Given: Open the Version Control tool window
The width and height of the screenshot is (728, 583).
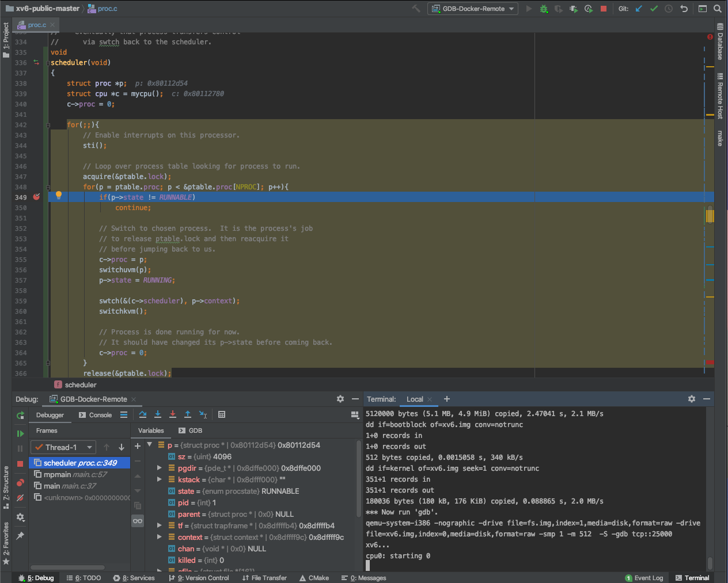Looking at the screenshot, I should click(x=199, y=578).
